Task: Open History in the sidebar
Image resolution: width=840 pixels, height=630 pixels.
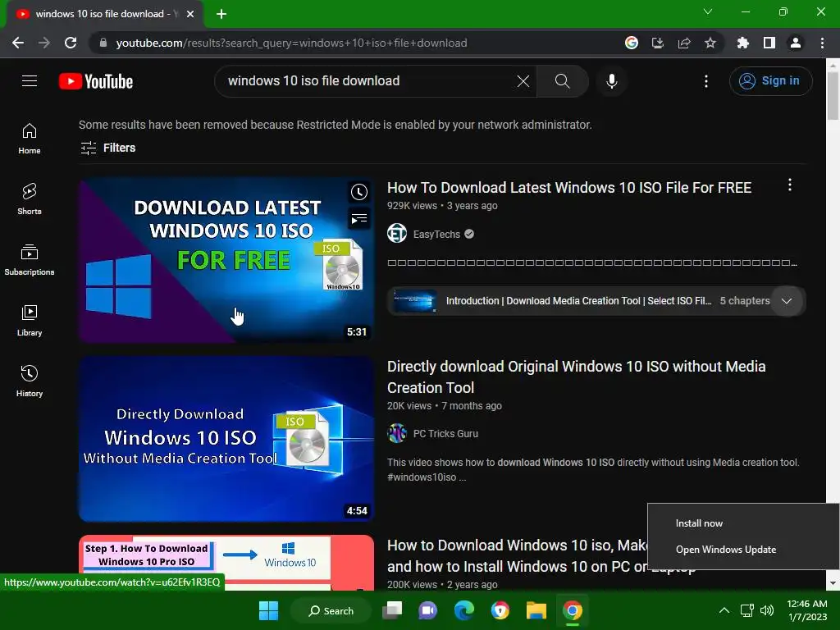Action: coord(30,381)
